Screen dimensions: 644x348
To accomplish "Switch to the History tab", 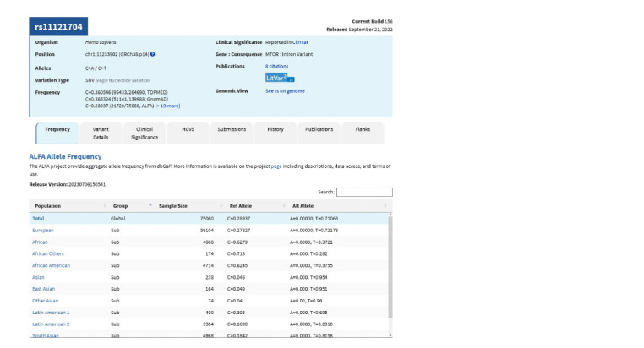I will pyautogui.click(x=276, y=133).
